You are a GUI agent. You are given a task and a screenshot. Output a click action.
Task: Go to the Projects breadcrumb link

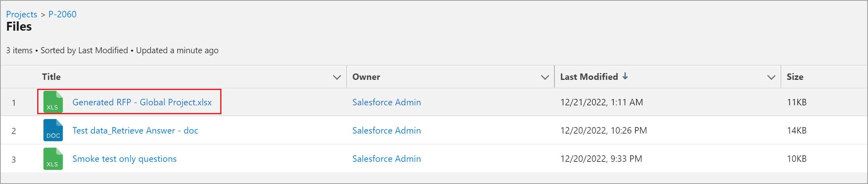point(21,14)
